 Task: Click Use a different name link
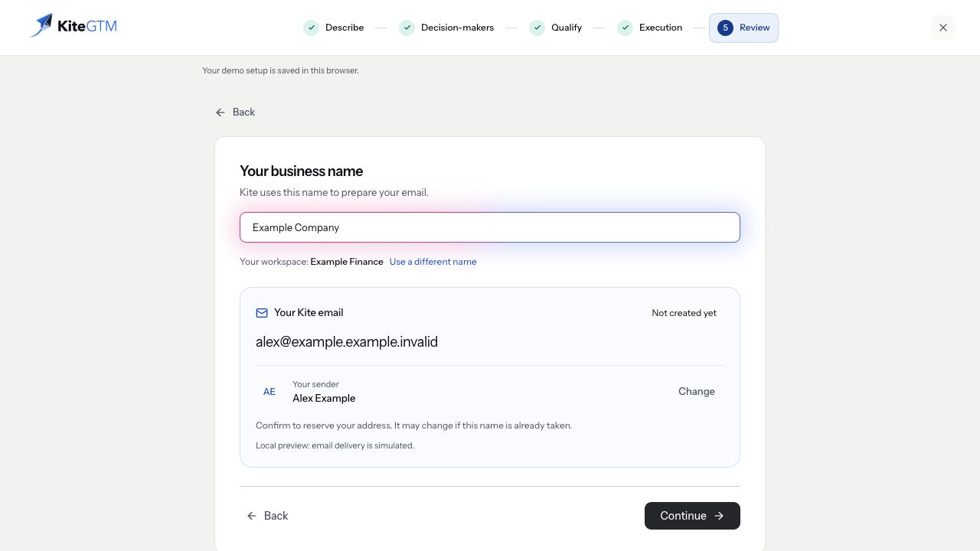433,262
